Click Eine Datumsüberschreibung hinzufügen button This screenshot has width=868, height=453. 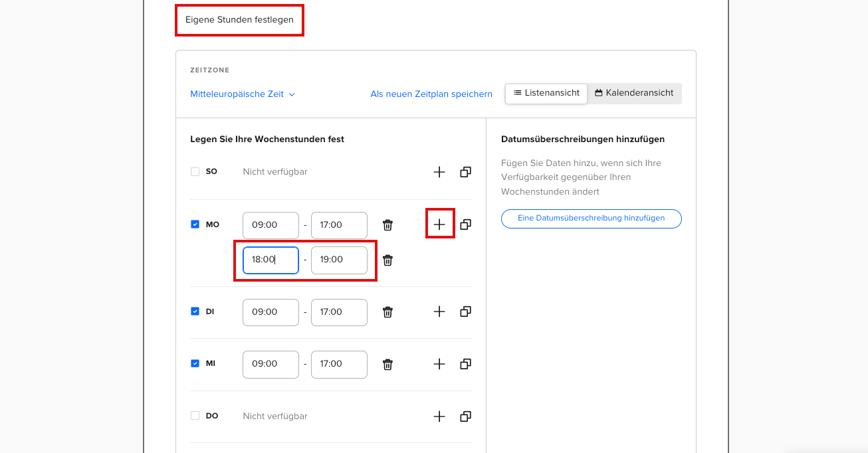pos(591,219)
